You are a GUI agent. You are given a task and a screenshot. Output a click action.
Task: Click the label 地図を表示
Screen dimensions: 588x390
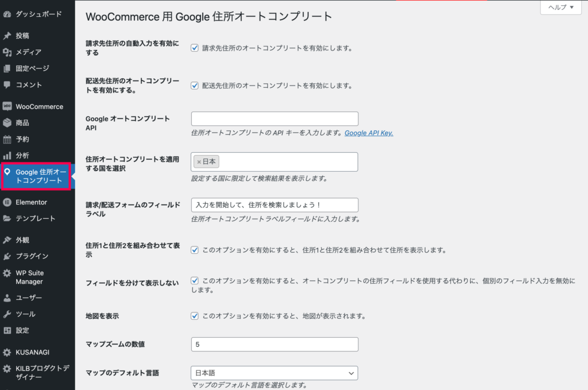point(102,316)
